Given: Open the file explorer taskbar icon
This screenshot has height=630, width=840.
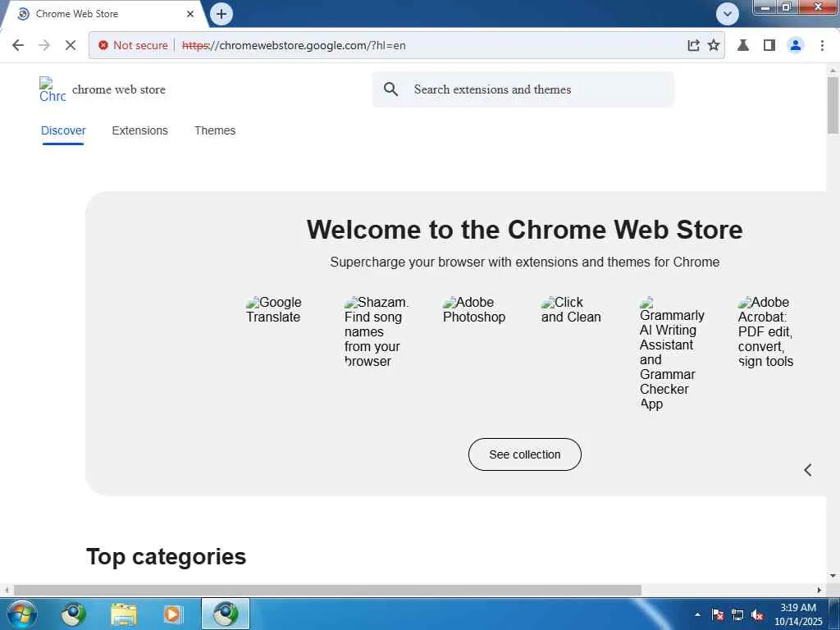Looking at the screenshot, I should [x=124, y=614].
